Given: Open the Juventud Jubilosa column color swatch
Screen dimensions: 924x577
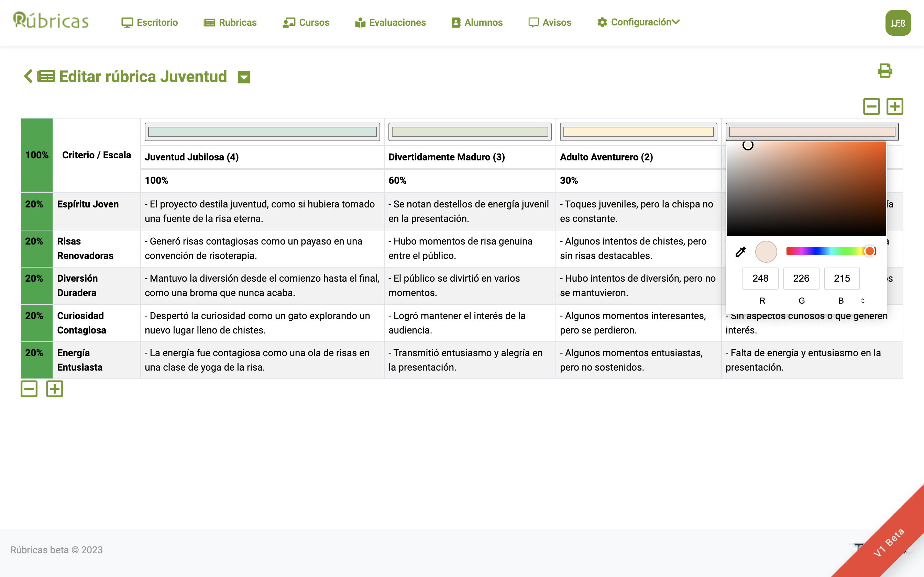Looking at the screenshot, I should [x=262, y=132].
